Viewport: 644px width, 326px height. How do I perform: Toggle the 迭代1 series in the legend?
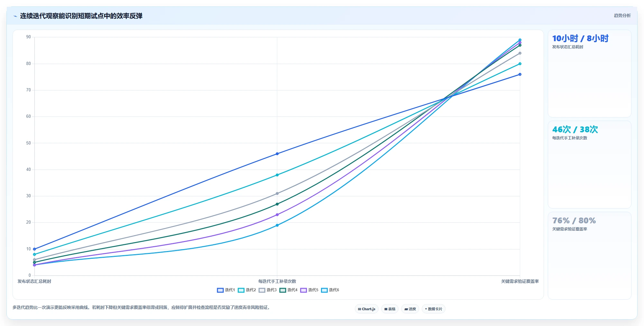click(x=226, y=290)
